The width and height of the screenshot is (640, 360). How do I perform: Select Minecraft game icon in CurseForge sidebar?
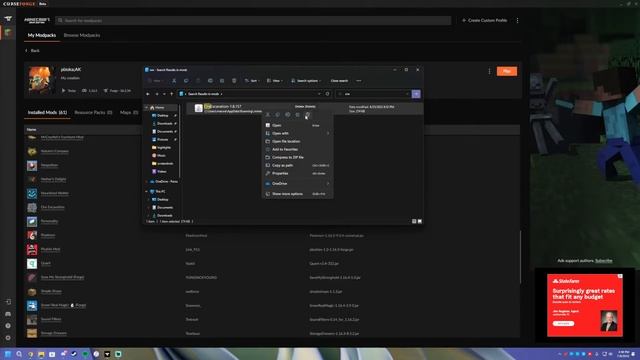click(8, 32)
